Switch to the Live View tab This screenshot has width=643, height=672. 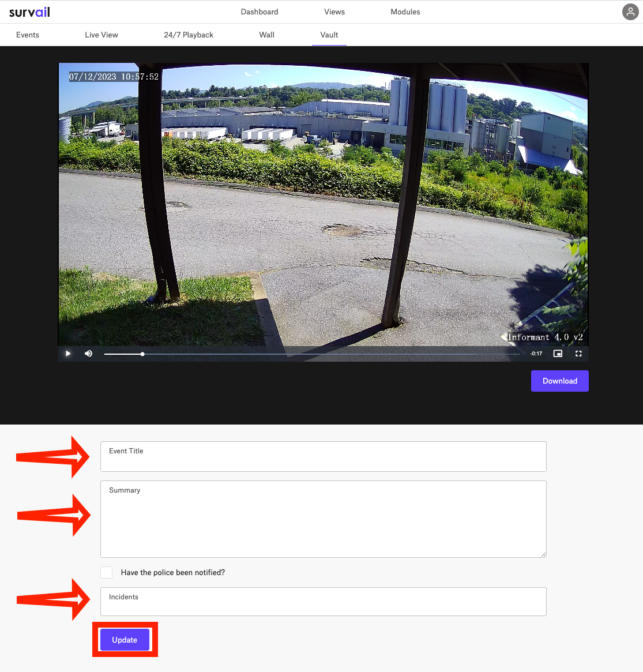click(101, 35)
